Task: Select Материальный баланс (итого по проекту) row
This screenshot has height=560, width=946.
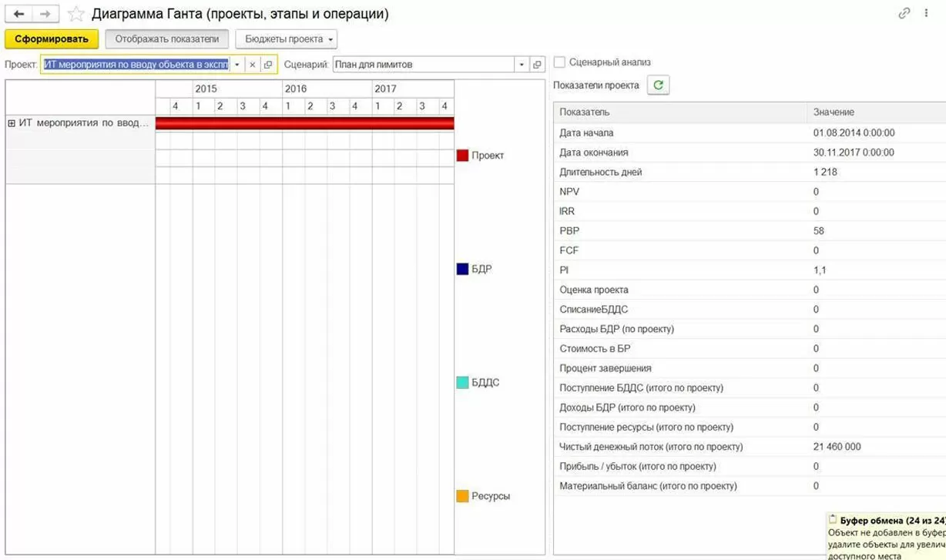Action: tap(750, 486)
